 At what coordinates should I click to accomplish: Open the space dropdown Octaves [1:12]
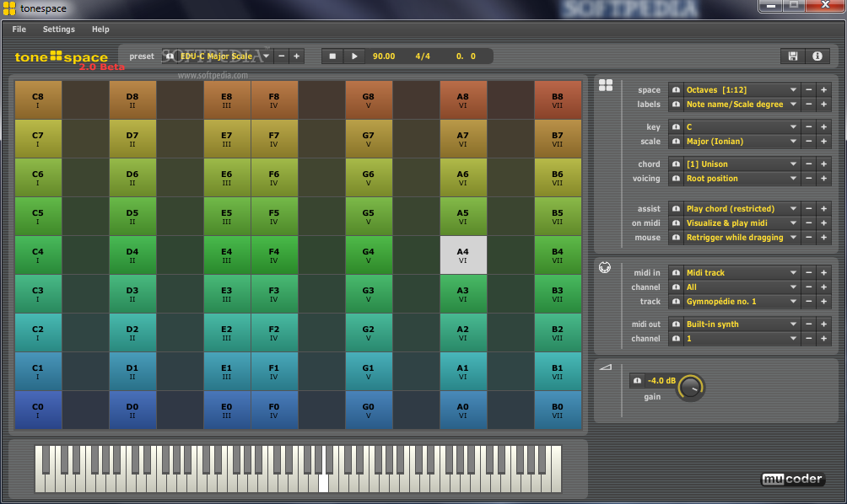(x=741, y=90)
